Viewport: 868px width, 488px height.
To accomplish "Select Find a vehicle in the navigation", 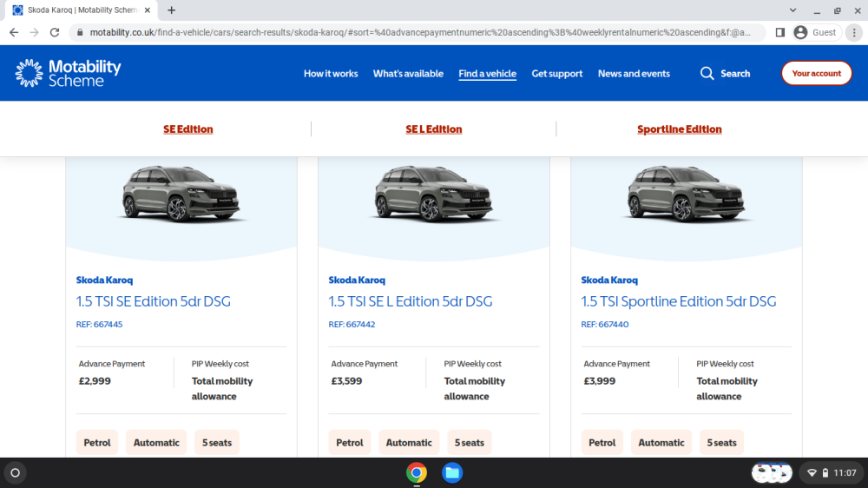I will point(487,73).
